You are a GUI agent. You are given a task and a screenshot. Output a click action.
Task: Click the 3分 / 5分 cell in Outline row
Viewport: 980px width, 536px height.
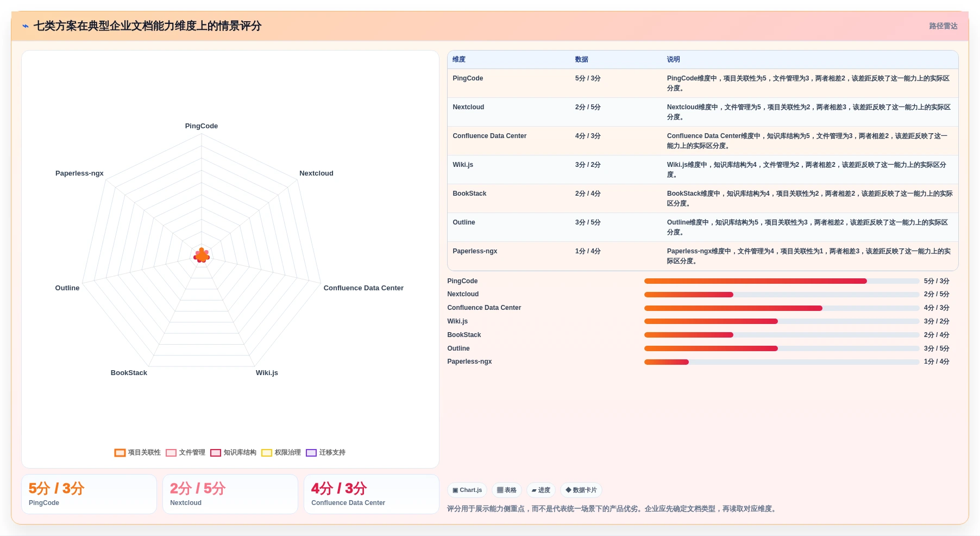(x=588, y=222)
